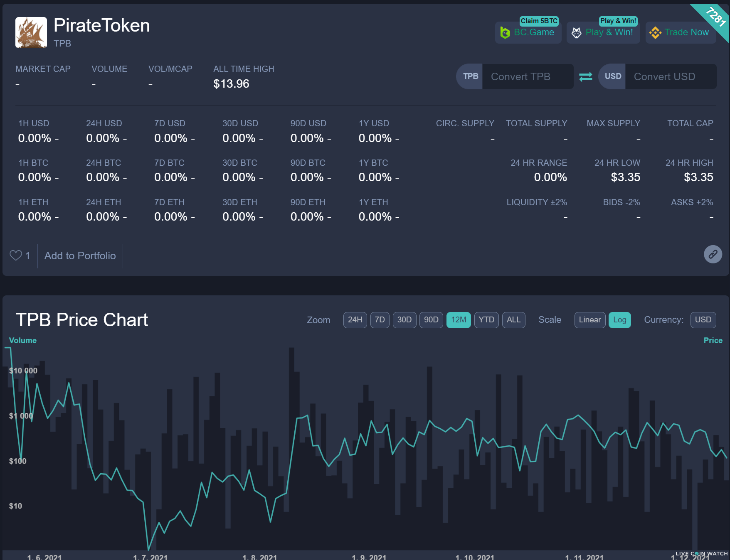This screenshot has height=560, width=730.
Task: Switch chart scale to Linear
Action: pyautogui.click(x=589, y=320)
